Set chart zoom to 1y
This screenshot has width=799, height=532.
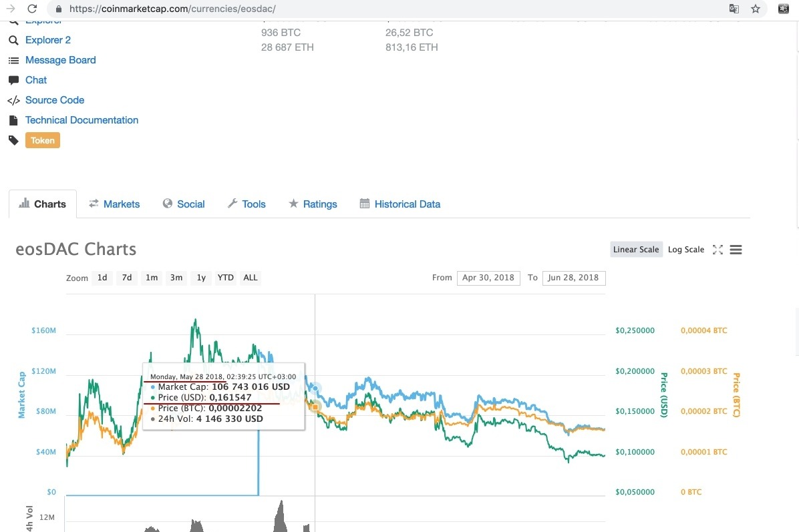tap(201, 278)
